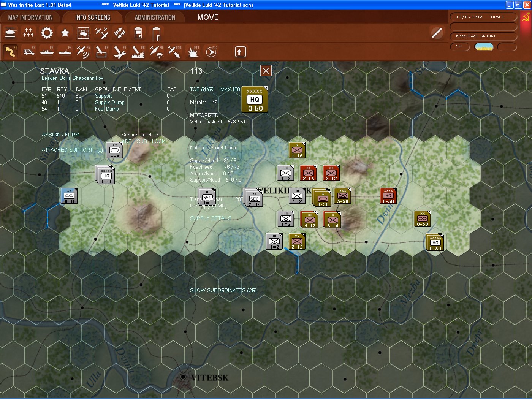
Task: Open the air doctrine aircraft icon
Action: 101,33
